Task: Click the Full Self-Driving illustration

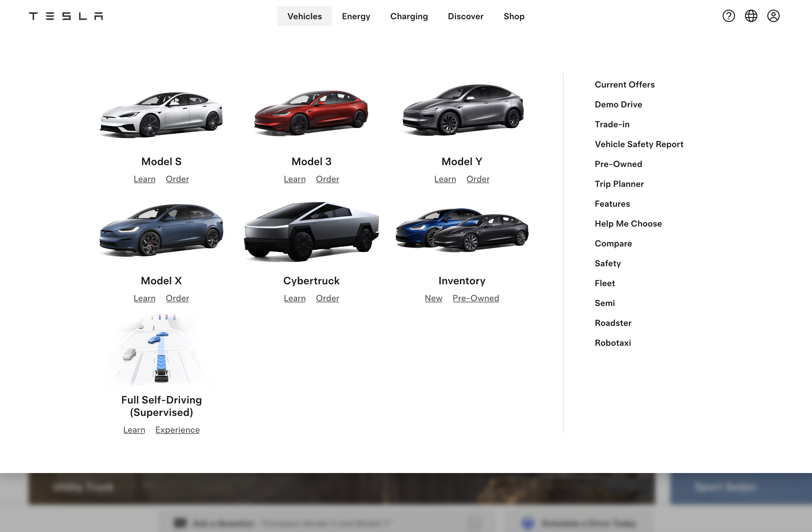Action: click(161, 350)
